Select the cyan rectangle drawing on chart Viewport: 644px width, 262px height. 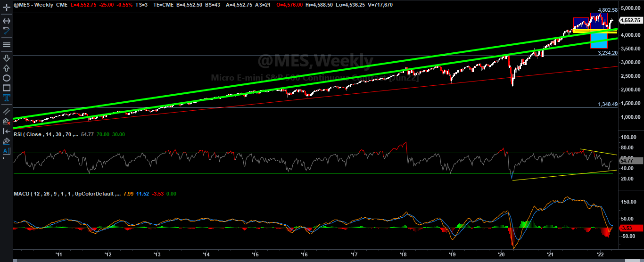pyautogui.click(x=598, y=40)
